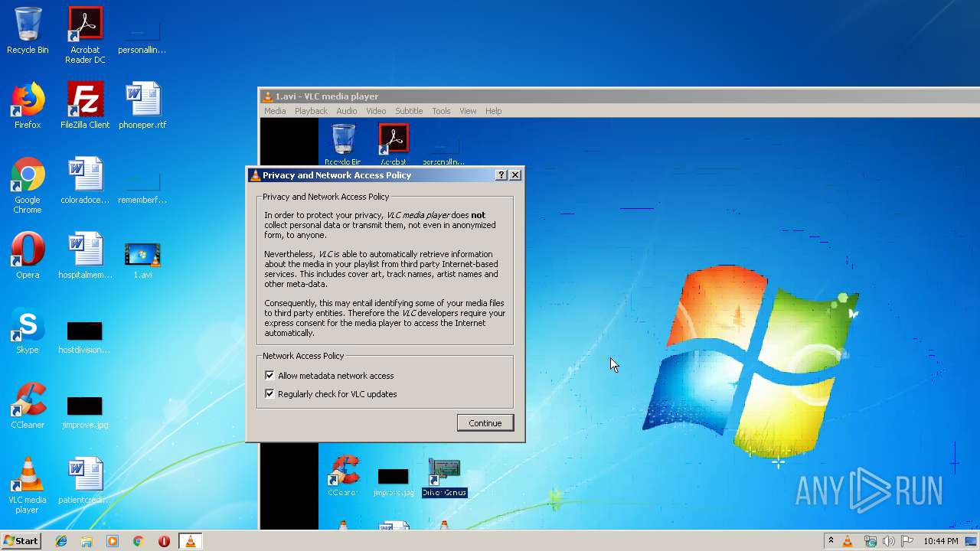This screenshot has height=551, width=980.
Task: Open Windows Explorer from taskbar
Action: [87, 541]
